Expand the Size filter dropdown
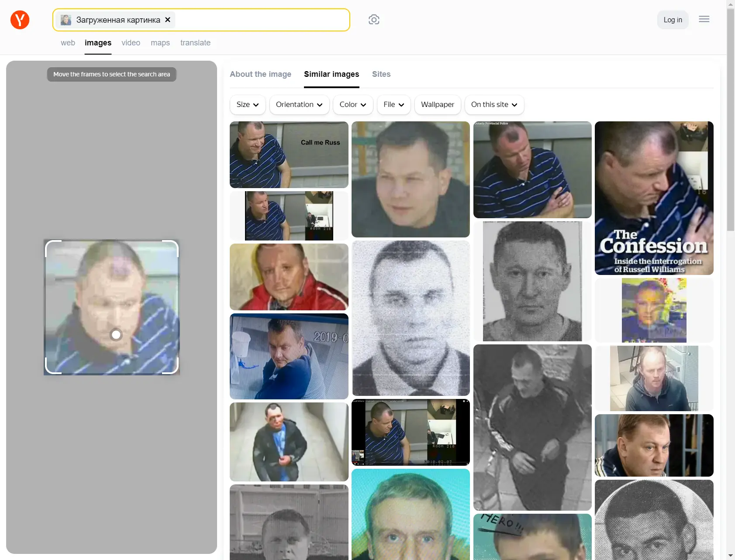 click(247, 105)
